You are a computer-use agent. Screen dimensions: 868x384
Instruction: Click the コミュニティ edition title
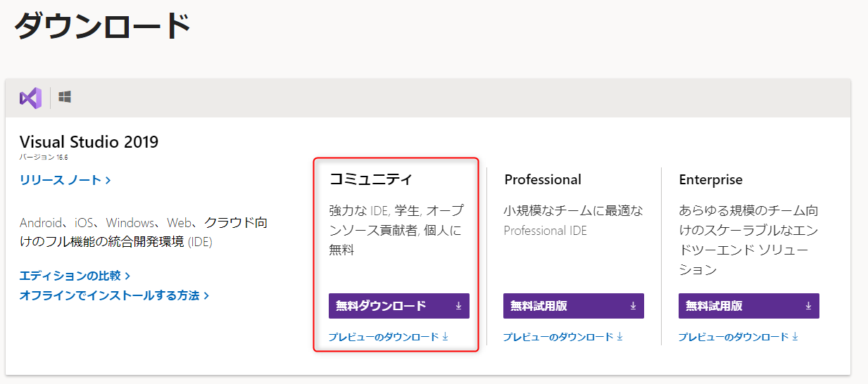(x=371, y=179)
